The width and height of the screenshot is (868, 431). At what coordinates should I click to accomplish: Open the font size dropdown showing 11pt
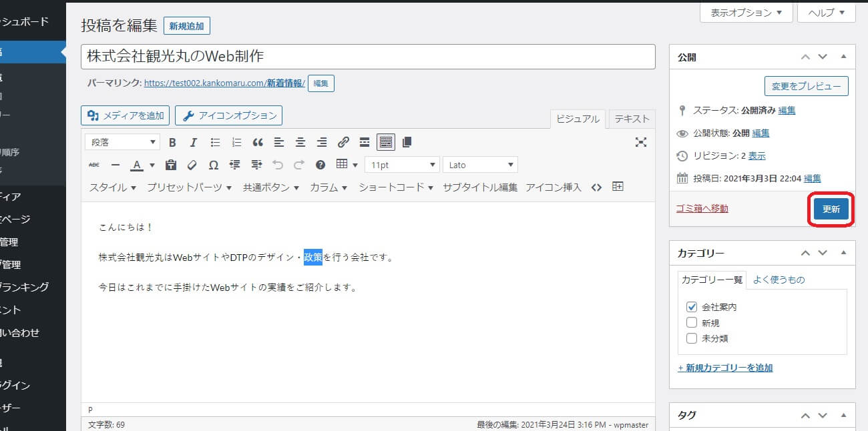401,164
